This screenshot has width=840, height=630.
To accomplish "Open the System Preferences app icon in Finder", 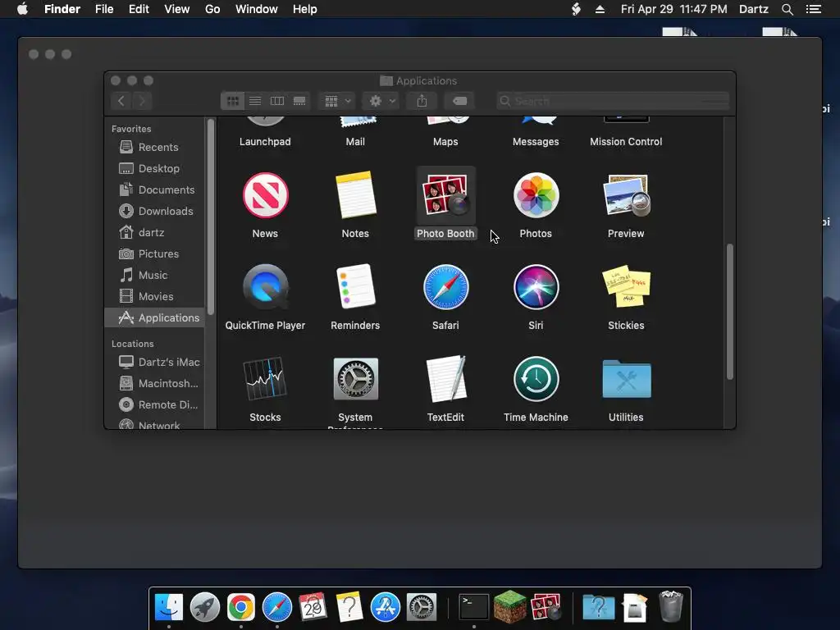I will tap(355, 379).
